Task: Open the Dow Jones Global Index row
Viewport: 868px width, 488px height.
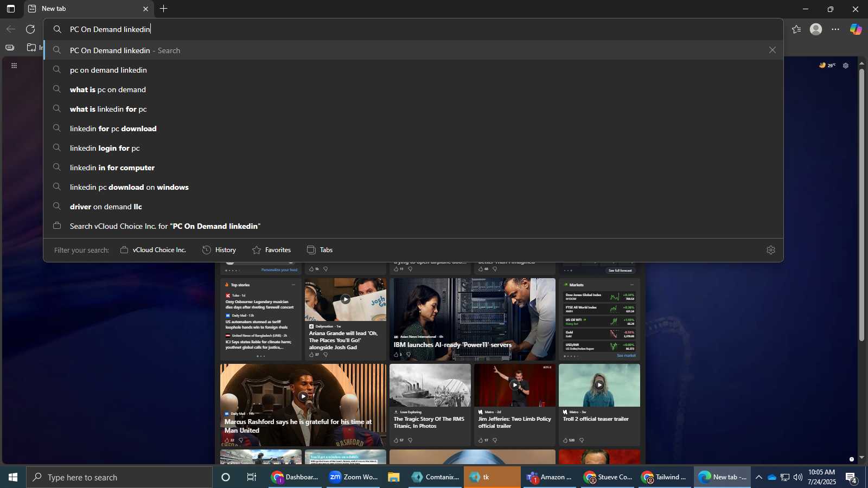Action: point(599,297)
